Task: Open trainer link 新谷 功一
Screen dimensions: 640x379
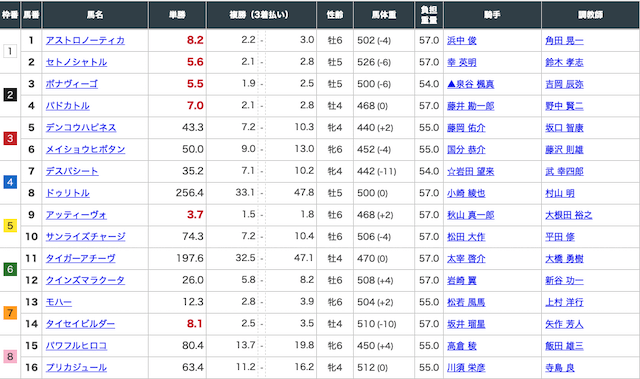Action: point(564,280)
